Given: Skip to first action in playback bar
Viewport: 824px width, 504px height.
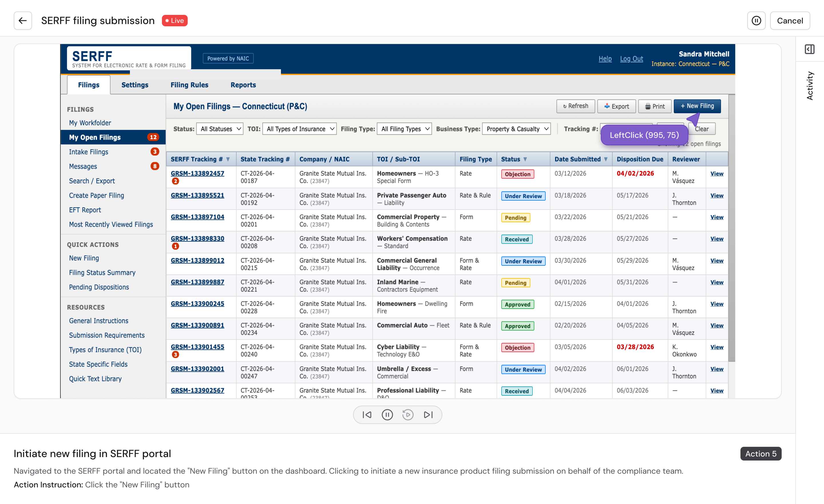Looking at the screenshot, I should (367, 415).
